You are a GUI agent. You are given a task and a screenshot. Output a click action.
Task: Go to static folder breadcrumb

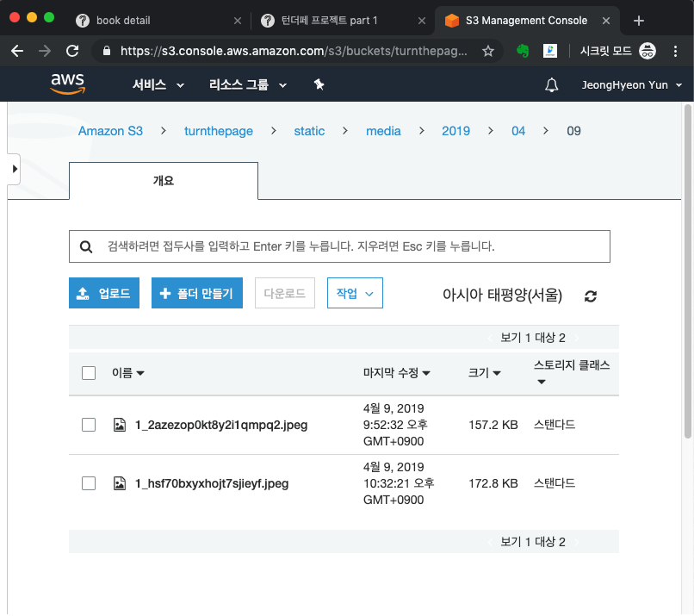pyautogui.click(x=309, y=131)
